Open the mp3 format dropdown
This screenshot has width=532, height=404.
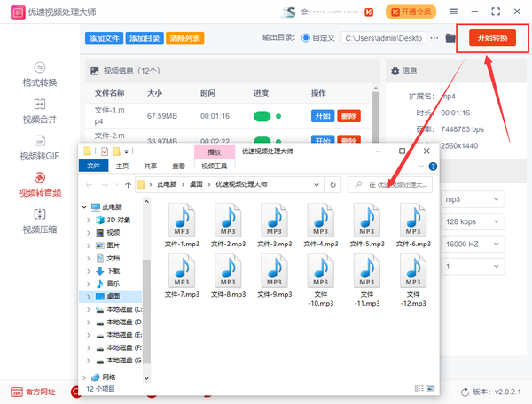click(473, 199)
